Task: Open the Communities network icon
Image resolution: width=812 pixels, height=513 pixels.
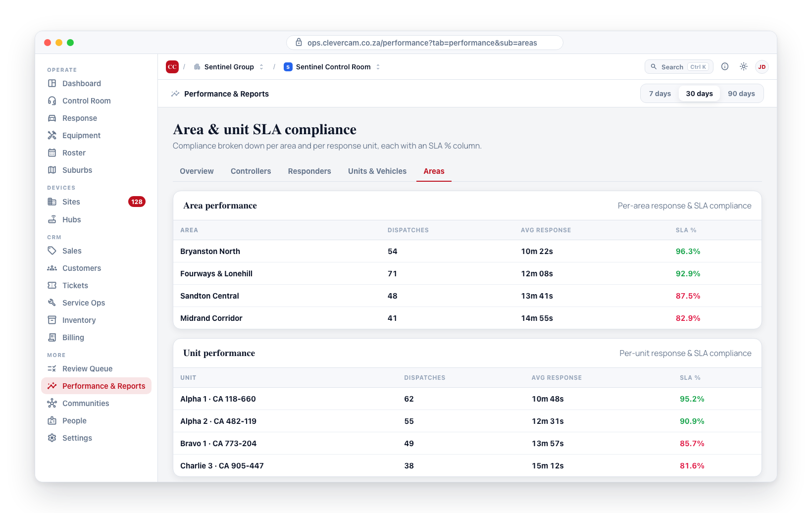Action: coord(52,403)
